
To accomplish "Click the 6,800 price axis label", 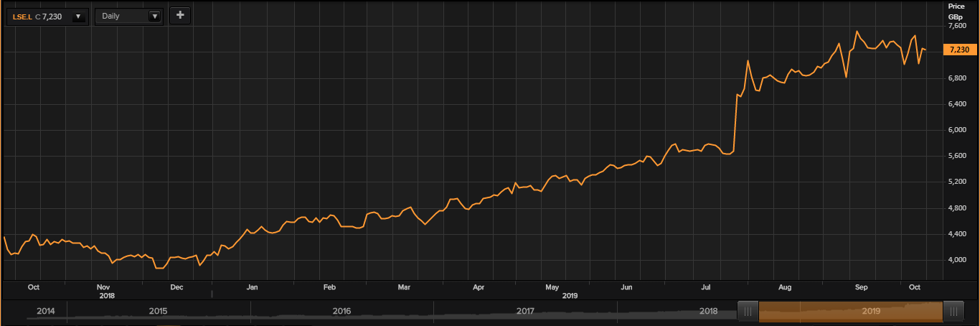I will (x=958, y=78).
